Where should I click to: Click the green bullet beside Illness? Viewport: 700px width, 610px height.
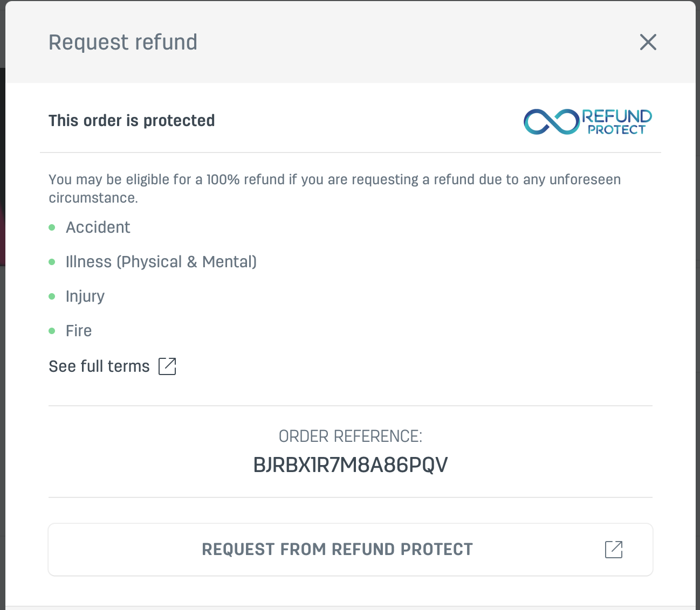pyautogui.click(x=52, y=262)
